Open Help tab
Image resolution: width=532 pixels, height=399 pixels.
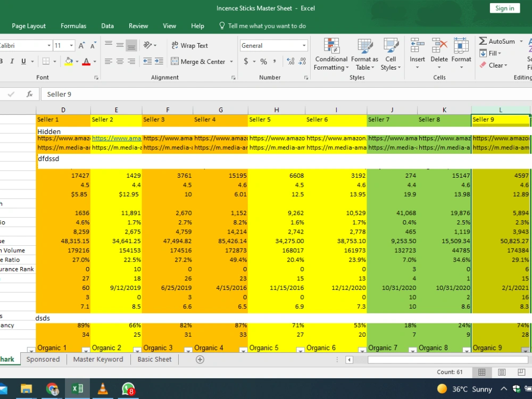point(197,26)
